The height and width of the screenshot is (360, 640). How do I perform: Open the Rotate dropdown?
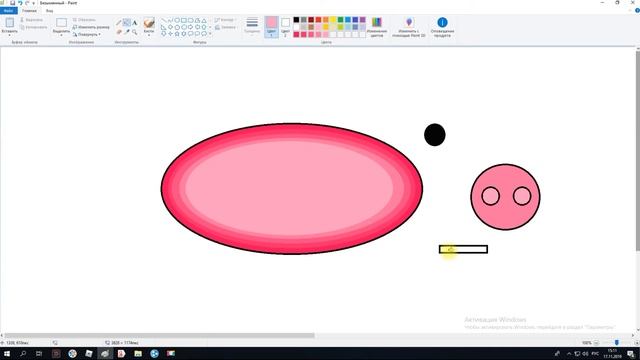(86, 34)
